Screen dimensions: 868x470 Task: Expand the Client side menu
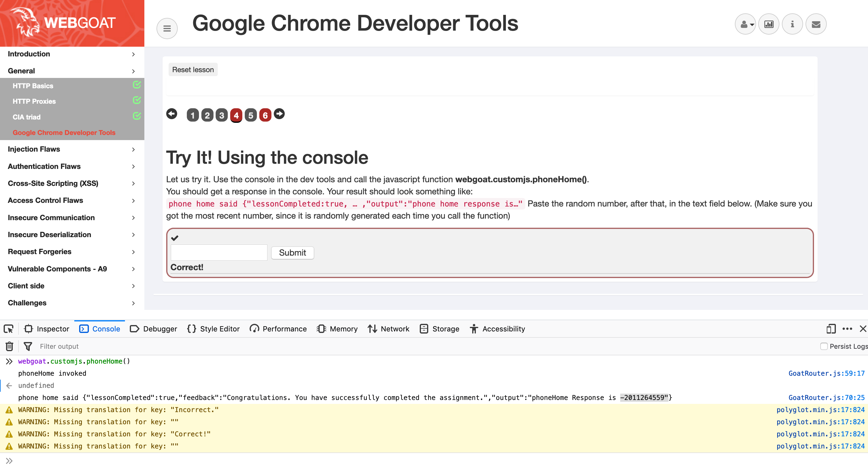click(72, 286)
